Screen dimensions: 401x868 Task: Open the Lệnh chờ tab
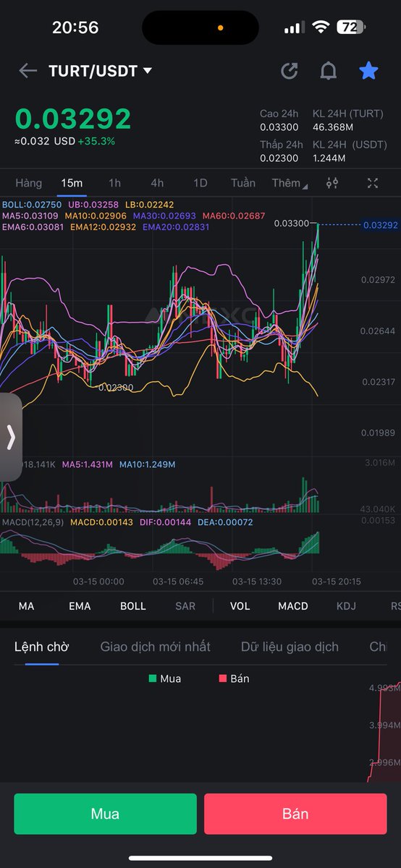pos(42,647)
